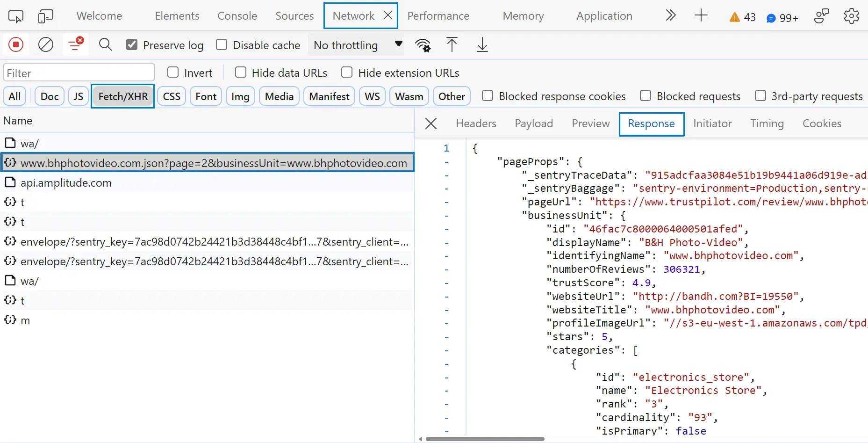Viewport: 868px width, 443px height.
Task: Add a new DevTools tool panel
Action: coord(701,15)
